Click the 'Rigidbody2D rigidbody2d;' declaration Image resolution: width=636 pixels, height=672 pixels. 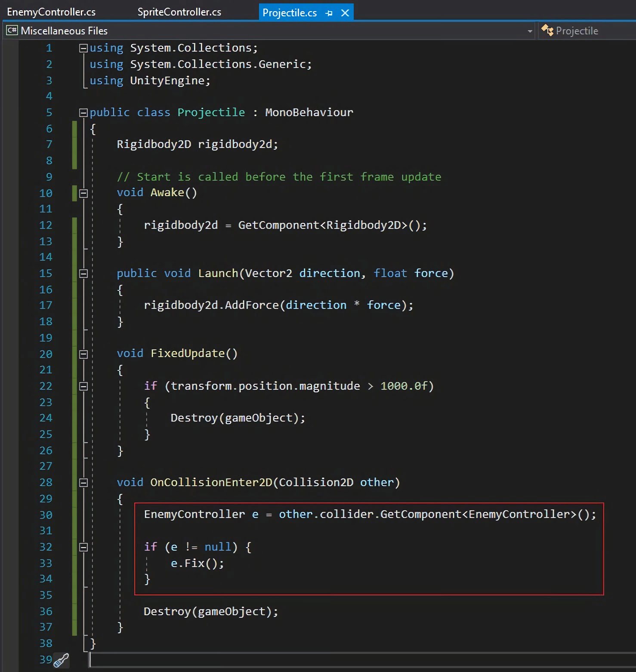pyautogui.click(x=198, y=144)
